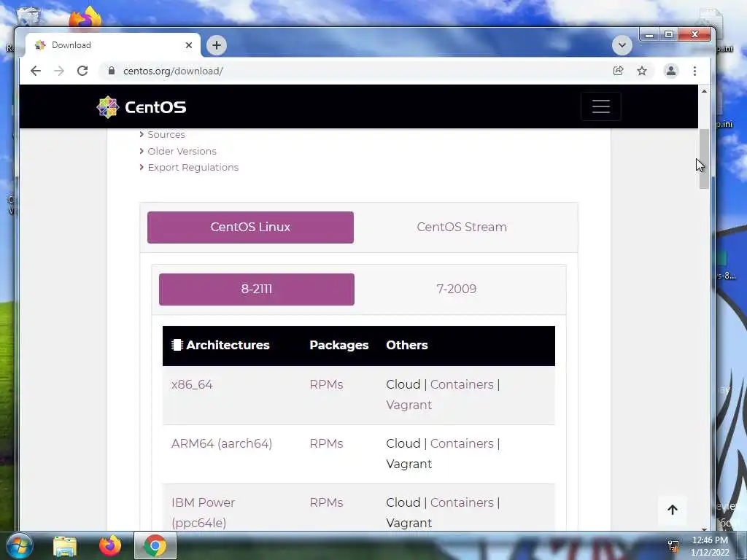
Task: Click the CentOS logo
Action: (x=142, y=107)
